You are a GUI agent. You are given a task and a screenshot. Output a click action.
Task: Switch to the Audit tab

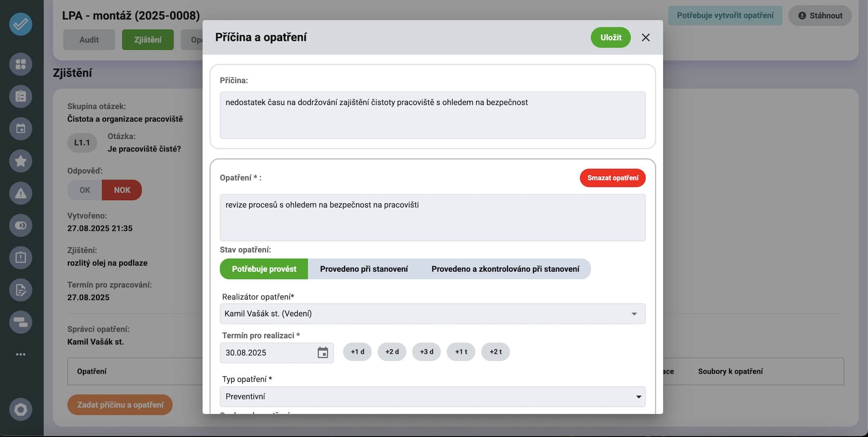[89, 40]
